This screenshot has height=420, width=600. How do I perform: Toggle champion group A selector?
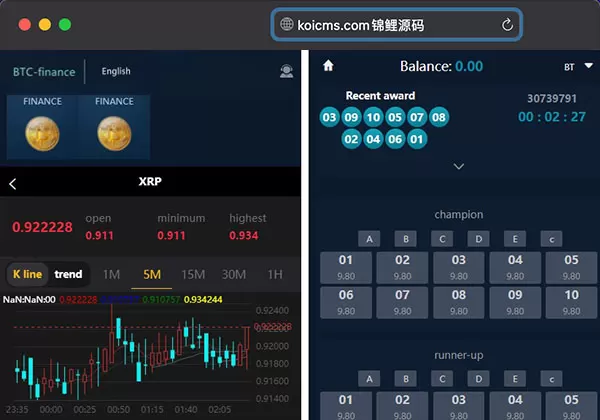pos(367,239)
